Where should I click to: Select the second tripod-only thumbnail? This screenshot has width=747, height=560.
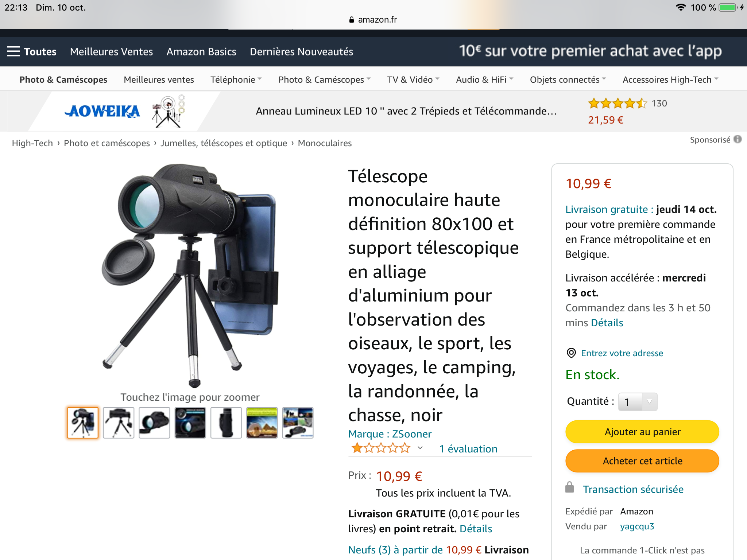click(x=119, y=423)
